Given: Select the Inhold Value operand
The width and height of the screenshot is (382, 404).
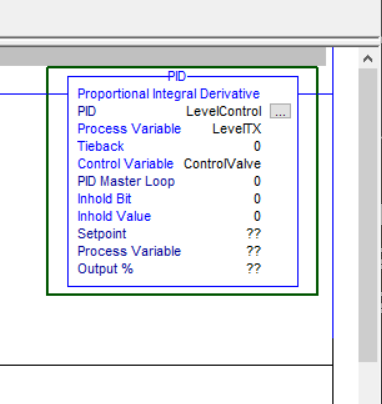Looking at the screenshot, I should coord(257,216).
